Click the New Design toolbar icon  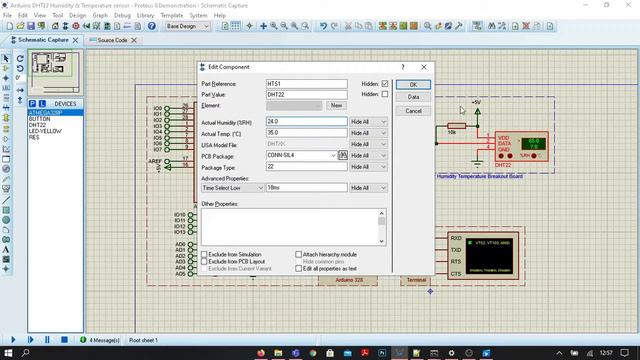click(10, 26)
